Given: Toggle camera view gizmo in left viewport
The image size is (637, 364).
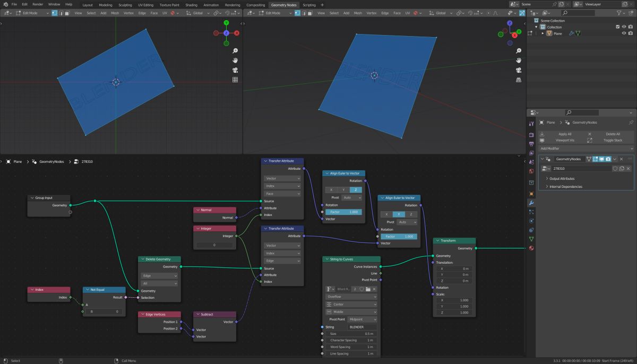Looking at the screenshot, I should click(235, 70).
